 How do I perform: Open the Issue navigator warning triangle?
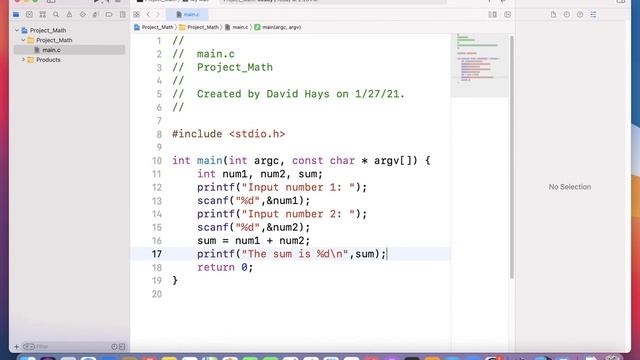coord(69,14)
